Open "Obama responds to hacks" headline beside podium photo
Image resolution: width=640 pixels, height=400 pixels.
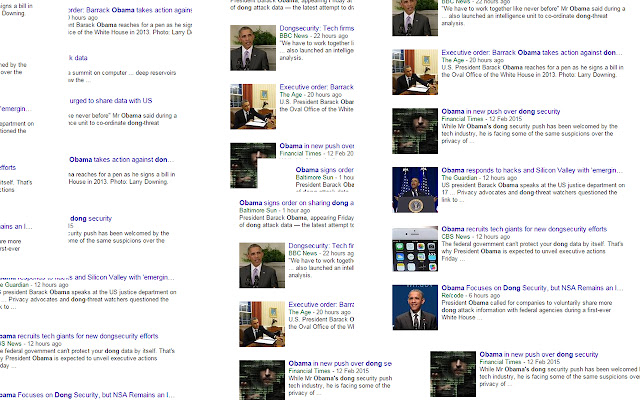(x=532, y=170)
